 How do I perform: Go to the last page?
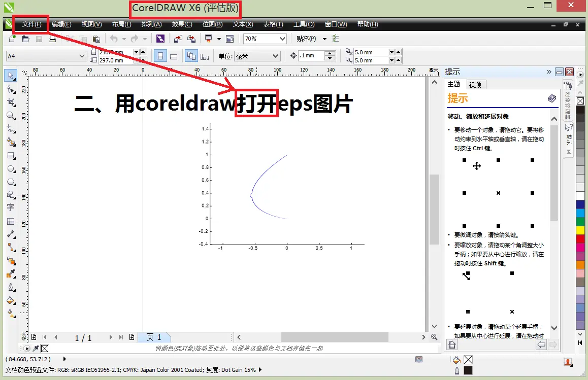point(121,337)
